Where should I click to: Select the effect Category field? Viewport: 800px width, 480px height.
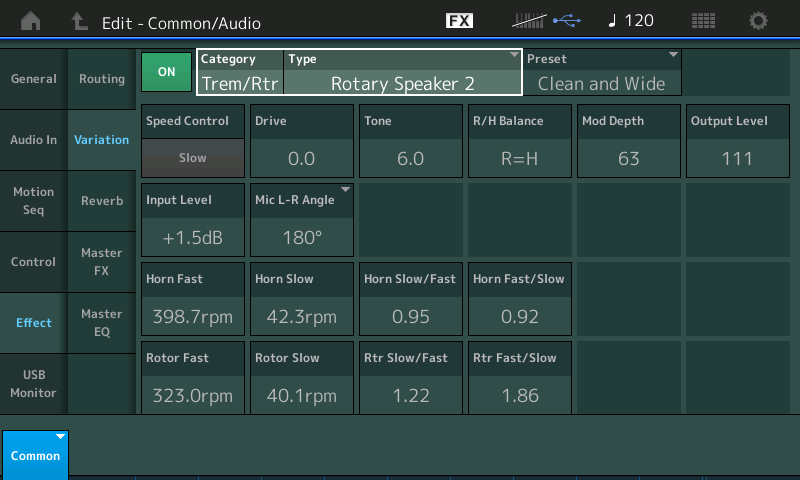[x=240, y=73]
